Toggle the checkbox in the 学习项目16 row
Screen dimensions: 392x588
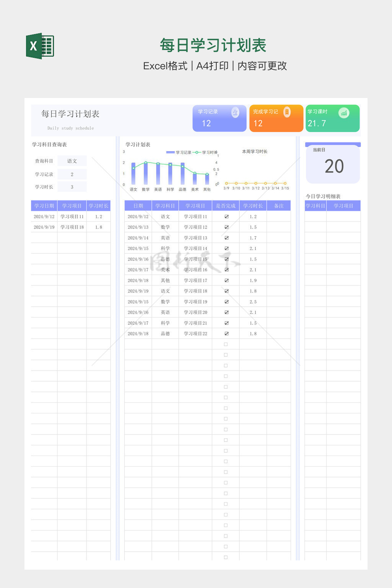[x=226, y=270]
